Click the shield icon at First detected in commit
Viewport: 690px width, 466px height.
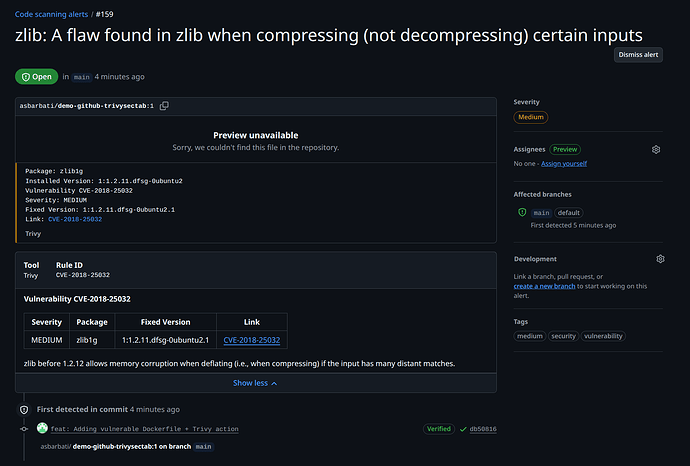(24, 409)
